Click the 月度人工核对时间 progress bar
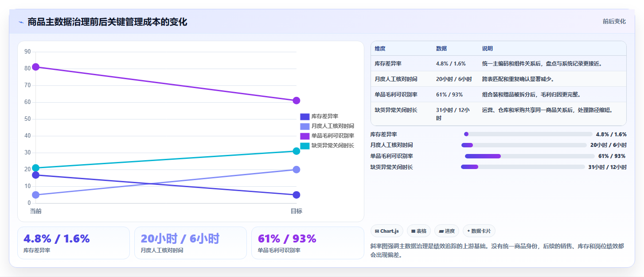The height and width of the screenshot is (277, 644). pos(524,145)
